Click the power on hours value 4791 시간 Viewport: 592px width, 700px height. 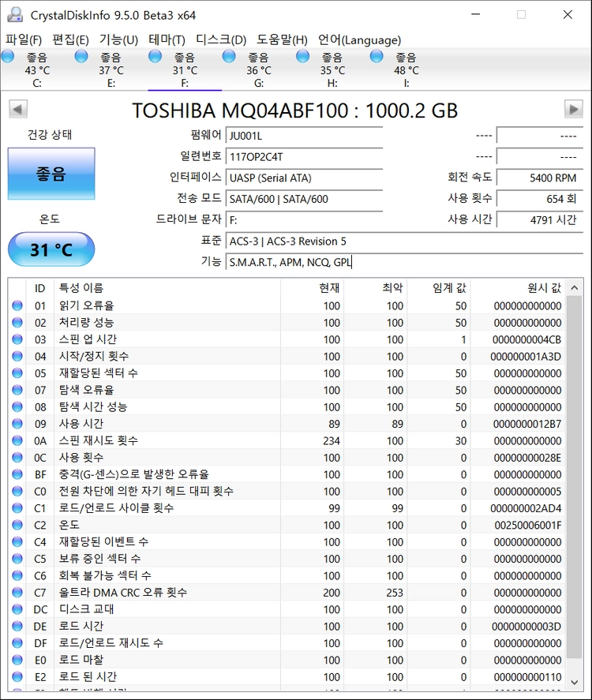pos(540,219)
